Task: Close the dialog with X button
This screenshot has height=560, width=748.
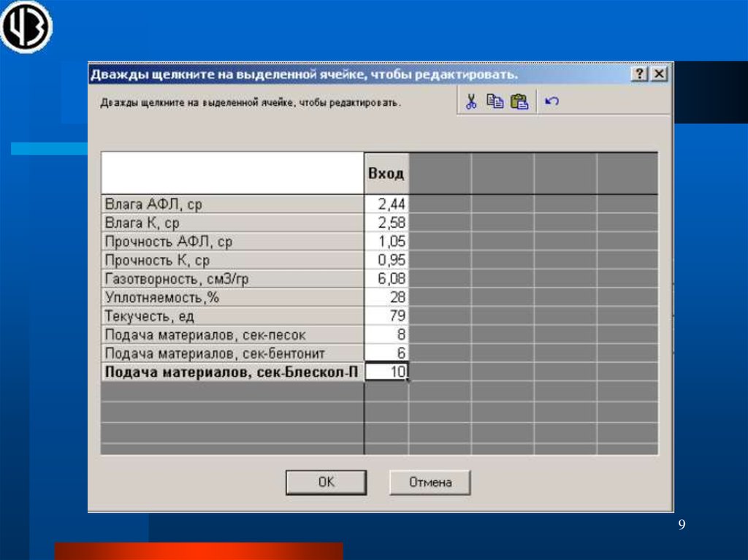Action: pyautogui.click(x=658, y=74)
